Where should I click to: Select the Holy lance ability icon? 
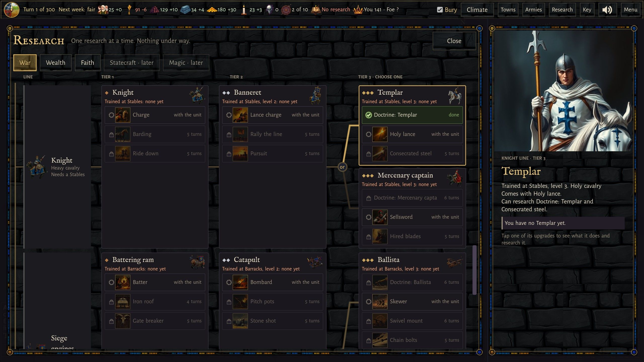tap(380, 134)
